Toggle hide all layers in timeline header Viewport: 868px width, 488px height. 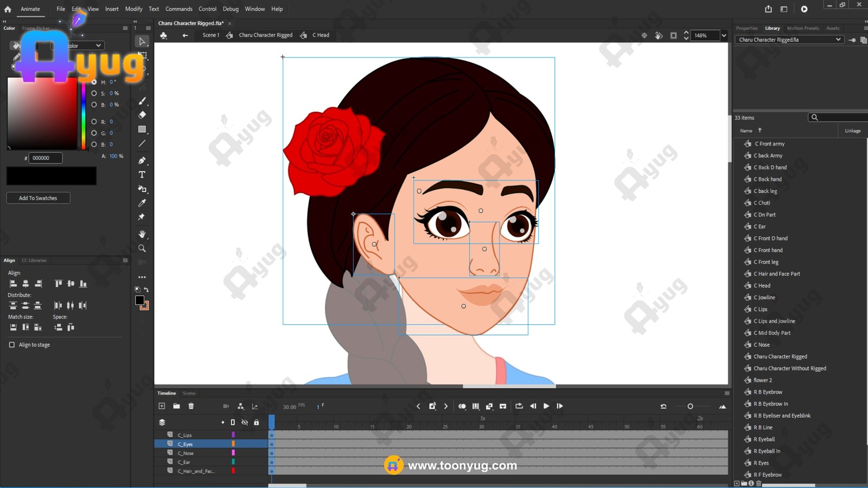245,422
